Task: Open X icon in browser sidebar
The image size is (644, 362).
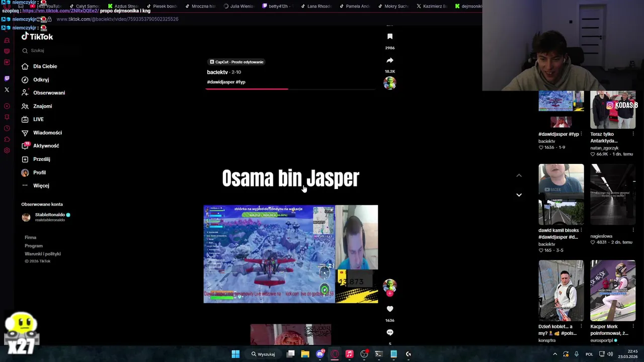Action: (7, 89)
